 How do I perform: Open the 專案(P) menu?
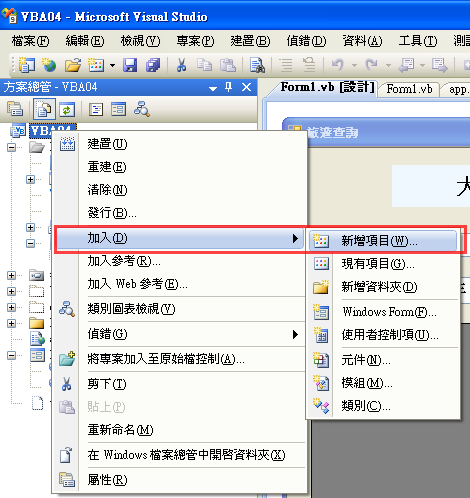click(x=195, y=41)
